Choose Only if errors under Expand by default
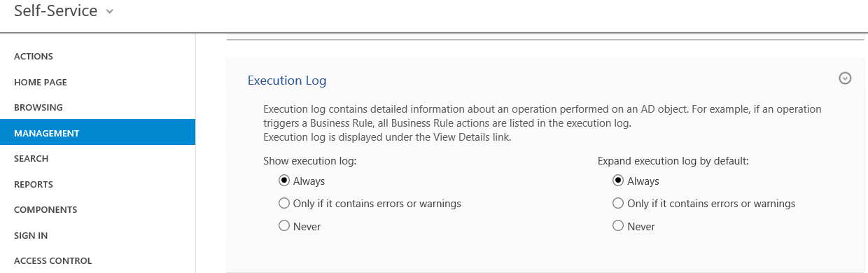Screen dimensions: 868x273 point(618,204)
